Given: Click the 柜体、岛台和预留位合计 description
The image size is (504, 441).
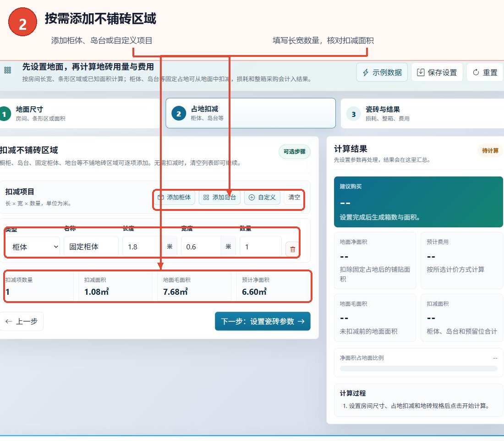Looking at the screenshot, I should point(461,331).
